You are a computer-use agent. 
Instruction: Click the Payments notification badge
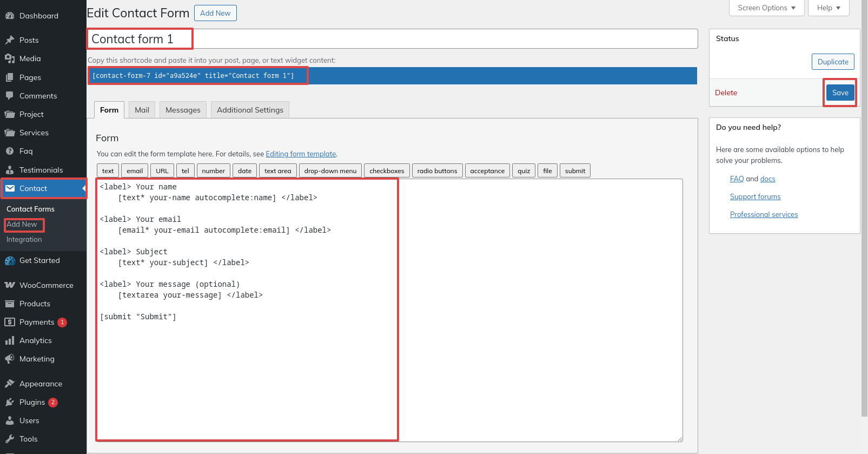click(62, 323)
